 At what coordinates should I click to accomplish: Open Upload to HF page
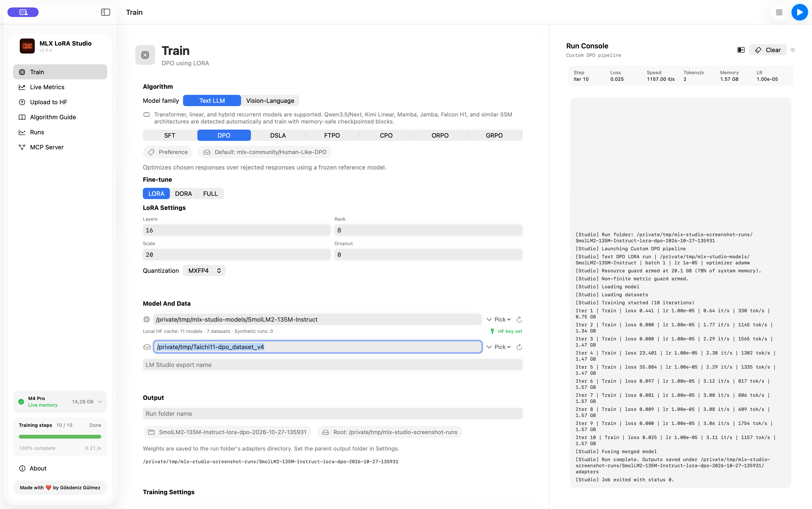click(x=60, y=102)
